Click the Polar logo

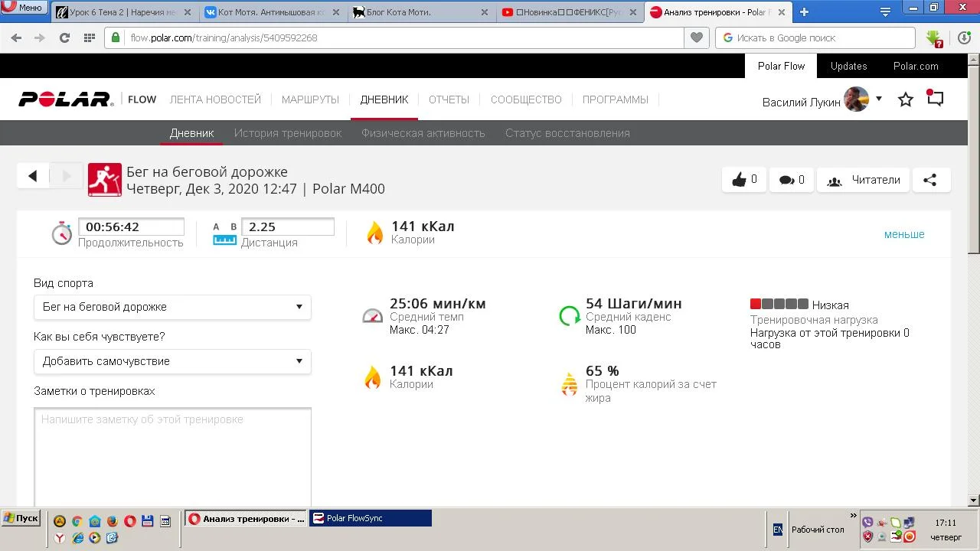[x=66, y=99]
